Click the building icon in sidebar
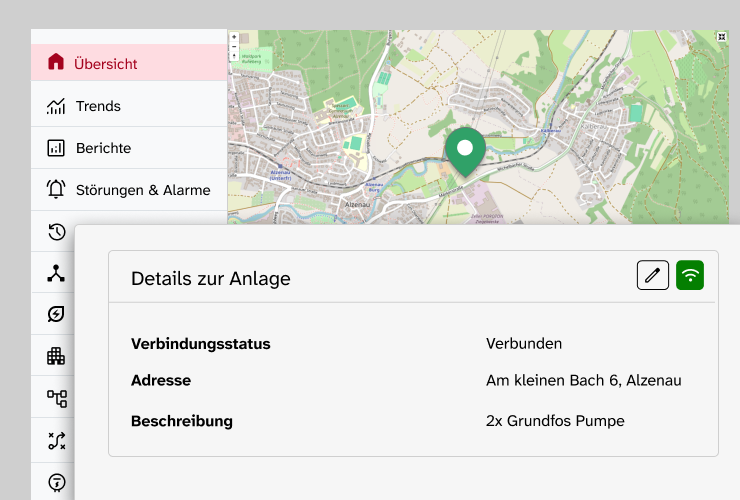740x500 pixels. pos(56,356)
